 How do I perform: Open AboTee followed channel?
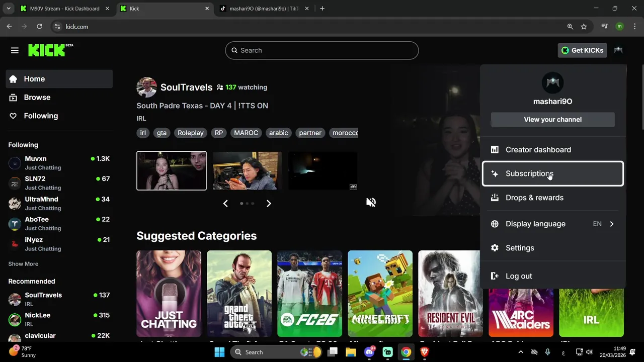pyautogui.click(x=59, y=224)
